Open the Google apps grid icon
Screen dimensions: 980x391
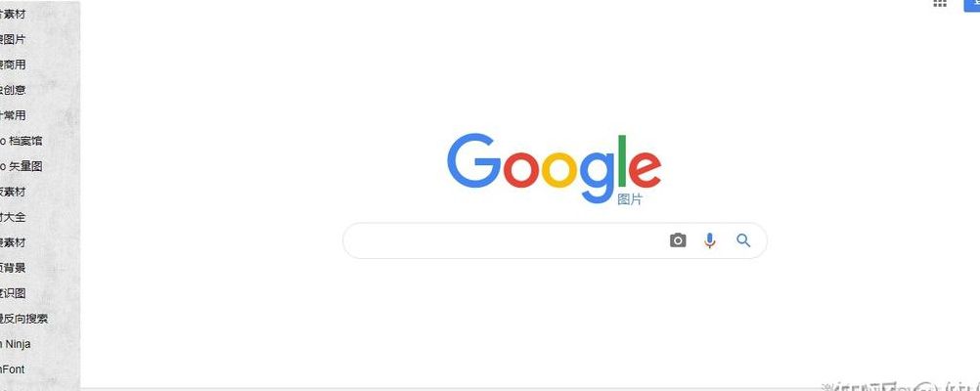pyautogui.click(x=939, y=3)
